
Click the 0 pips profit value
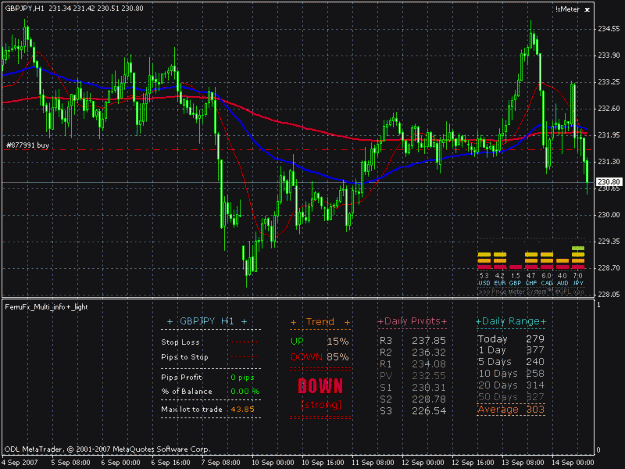[242, 377]
